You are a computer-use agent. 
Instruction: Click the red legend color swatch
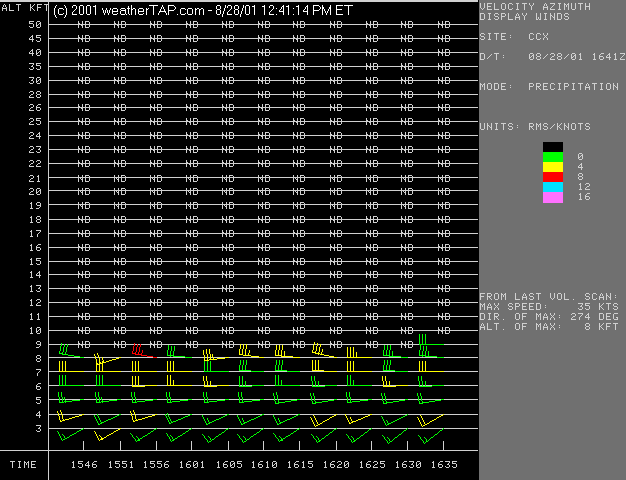click(x=552, y=176)
